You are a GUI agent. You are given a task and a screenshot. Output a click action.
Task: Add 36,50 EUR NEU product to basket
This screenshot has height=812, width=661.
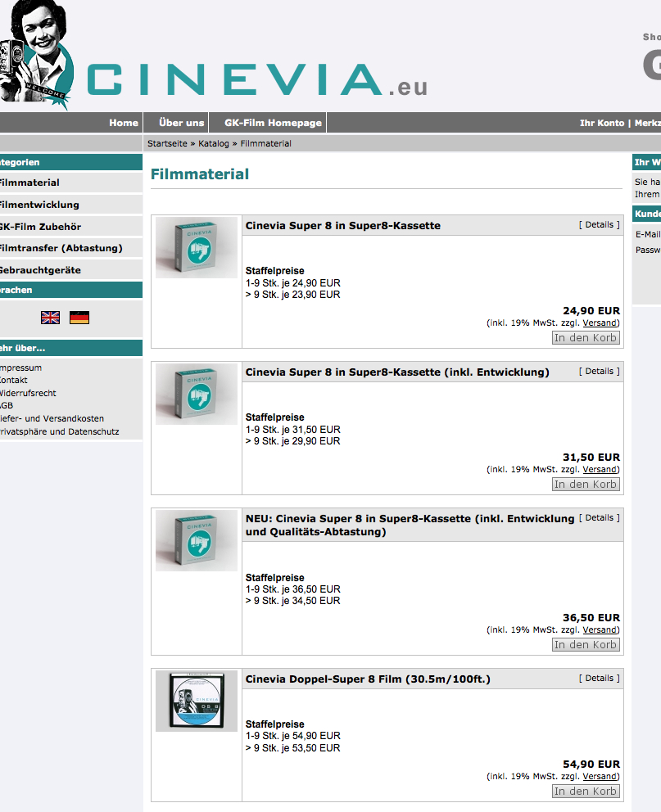586,645
